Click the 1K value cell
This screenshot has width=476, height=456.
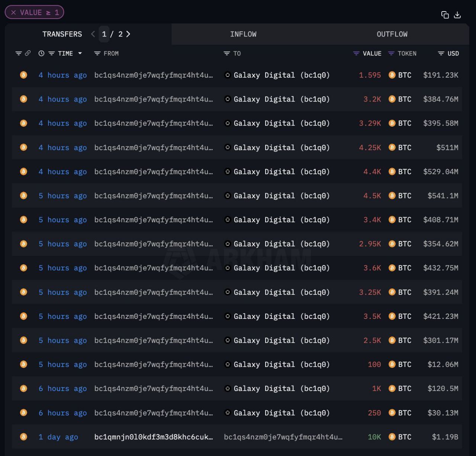click(377, 389)
